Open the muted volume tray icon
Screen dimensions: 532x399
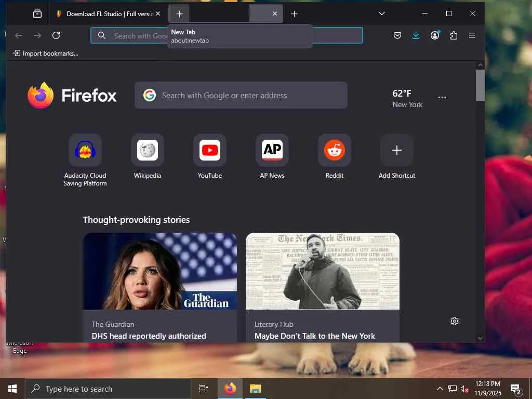coord(464,389)
